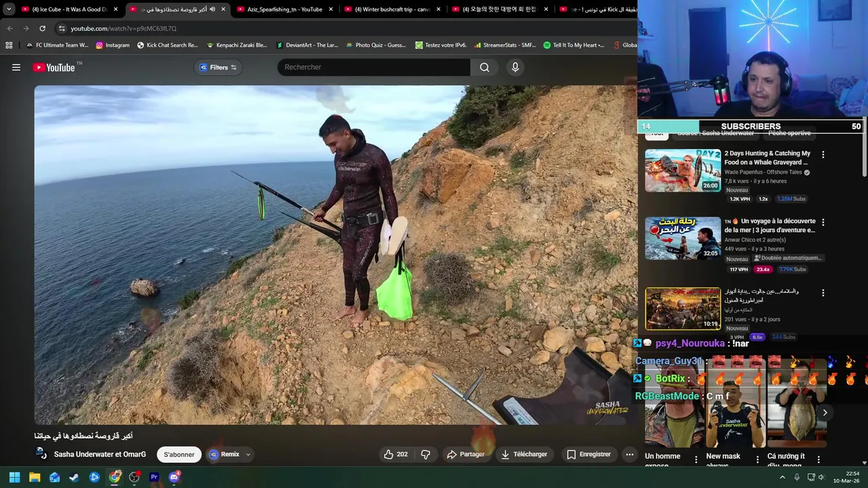
Task: Open Testez votre IPv6 bookmark
Action: click(441, 45)
